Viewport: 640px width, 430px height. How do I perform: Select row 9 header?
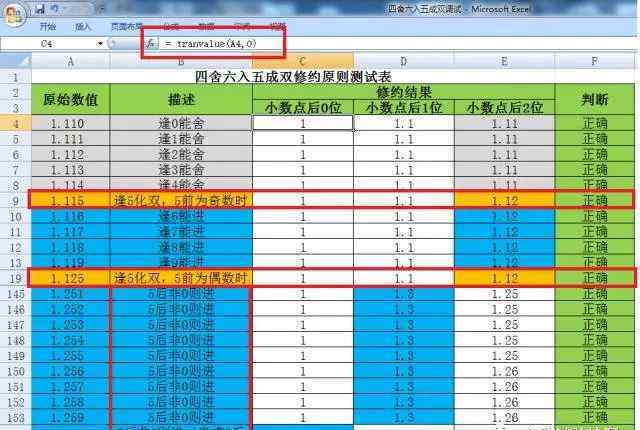(x=15, y=200)
